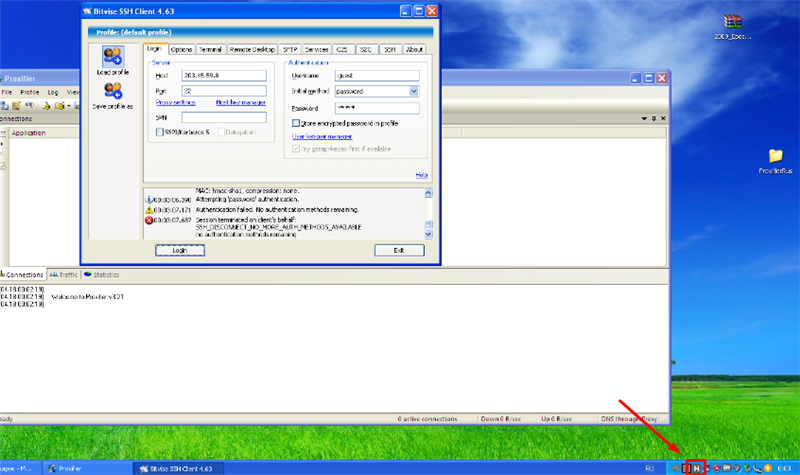
Task: Click the yellow warning icon in SSH log
Action: 149,210
